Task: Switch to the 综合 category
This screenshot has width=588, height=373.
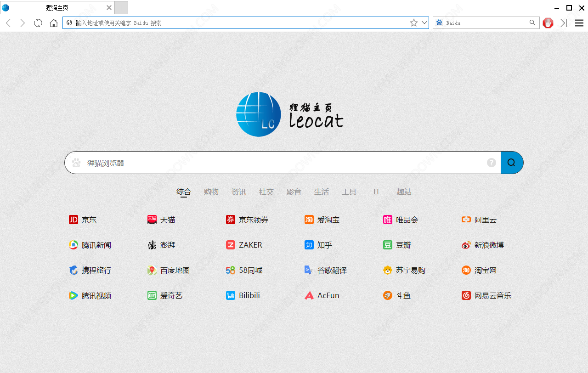Action: [x=184, y=192]
